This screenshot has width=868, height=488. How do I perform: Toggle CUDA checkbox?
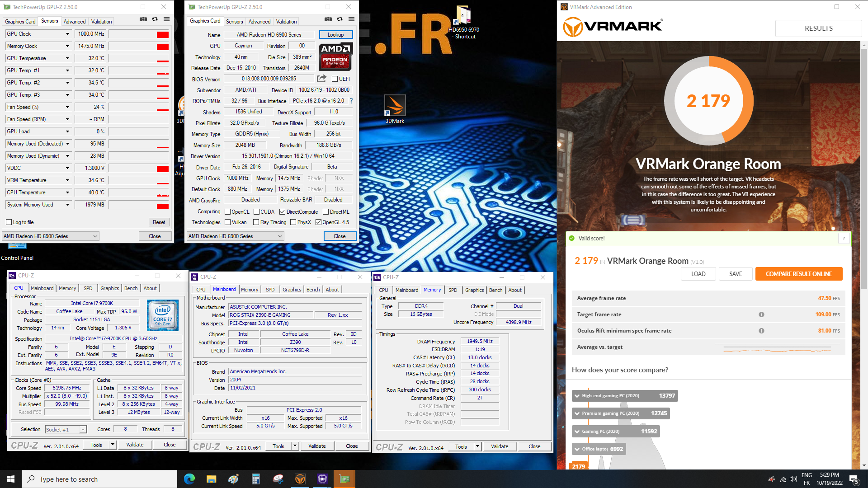click(x=256, y=212)
